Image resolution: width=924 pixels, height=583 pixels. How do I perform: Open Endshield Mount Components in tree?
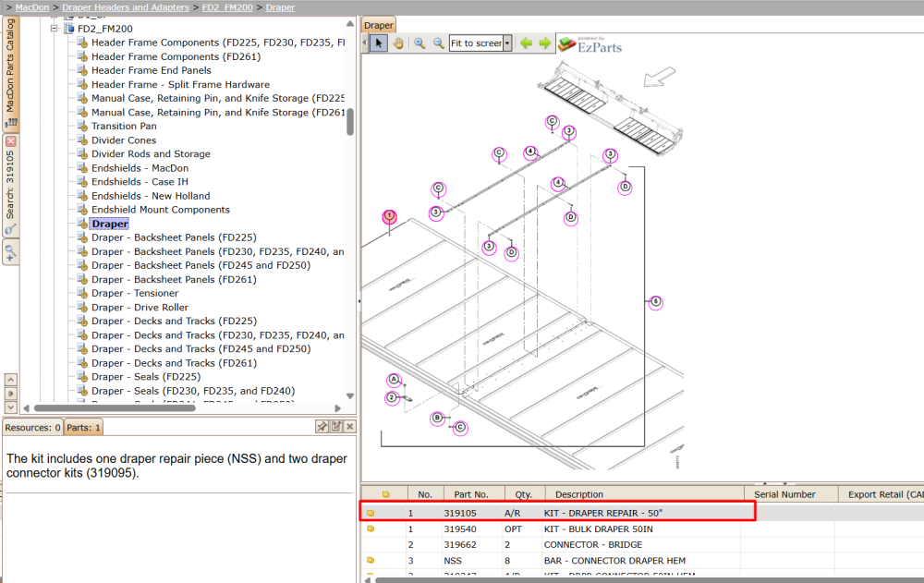click(x=160, y=209)
